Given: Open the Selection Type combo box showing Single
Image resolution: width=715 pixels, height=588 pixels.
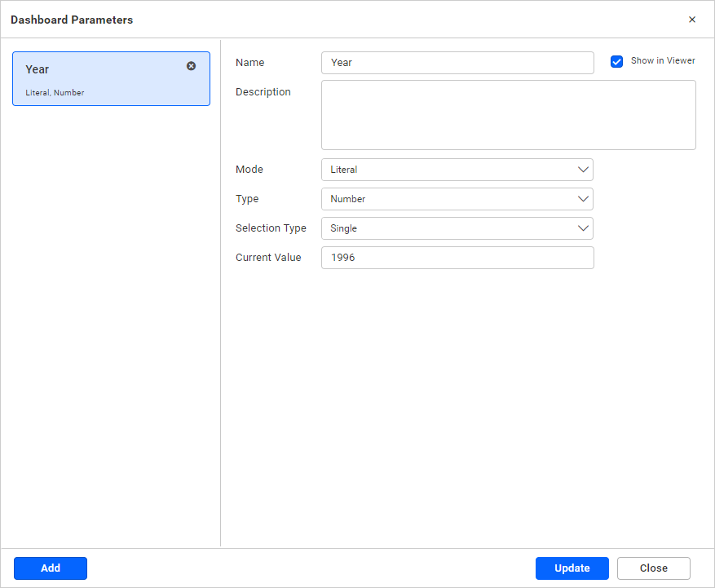Looking at the screenshot, I should click(457, 228).
